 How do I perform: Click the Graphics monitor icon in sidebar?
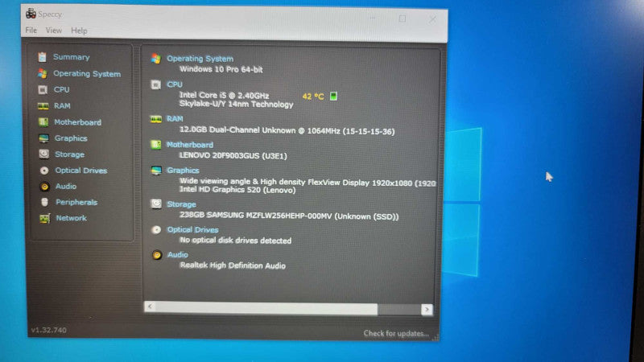pos(43,138)
